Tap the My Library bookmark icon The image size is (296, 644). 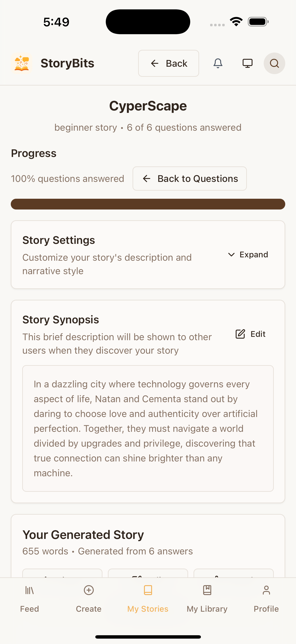point(207,590)
